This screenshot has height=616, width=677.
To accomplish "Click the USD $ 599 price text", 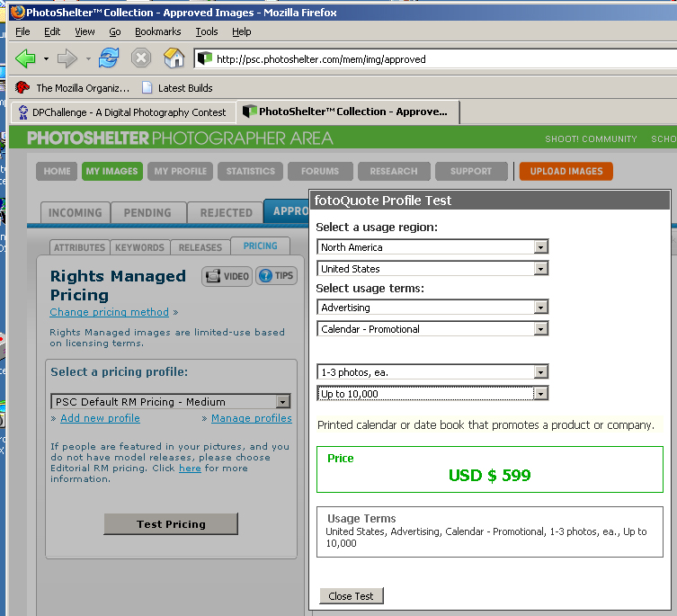I will 490,475.
